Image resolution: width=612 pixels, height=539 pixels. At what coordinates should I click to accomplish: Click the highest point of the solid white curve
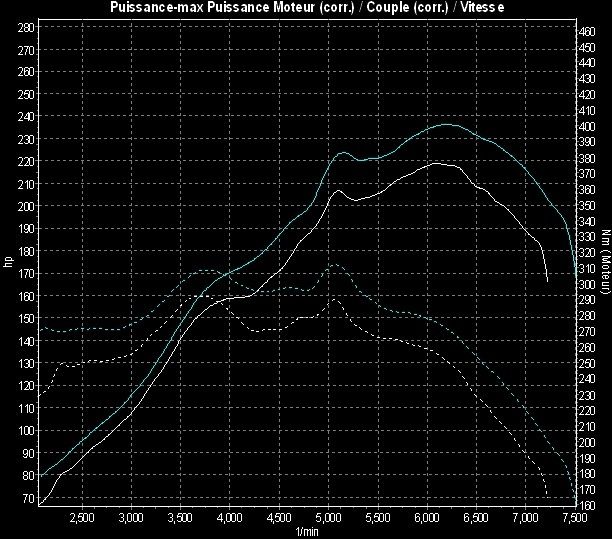tap(437, 162)
